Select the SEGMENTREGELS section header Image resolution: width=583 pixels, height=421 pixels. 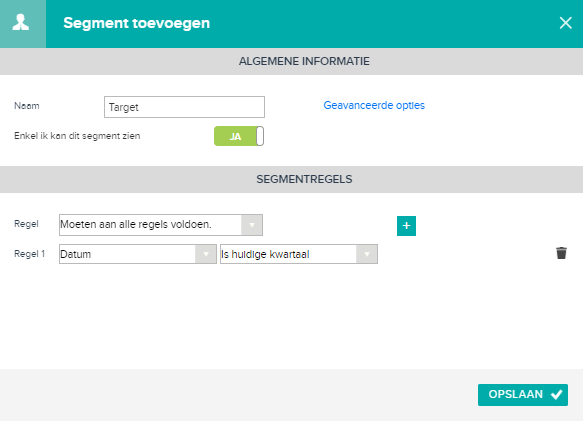coord(292,179)
